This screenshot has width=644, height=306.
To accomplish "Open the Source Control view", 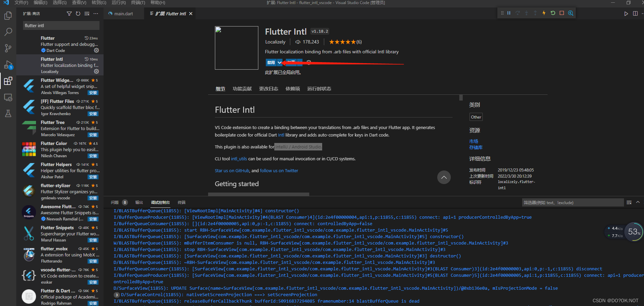I will [8, 48].
